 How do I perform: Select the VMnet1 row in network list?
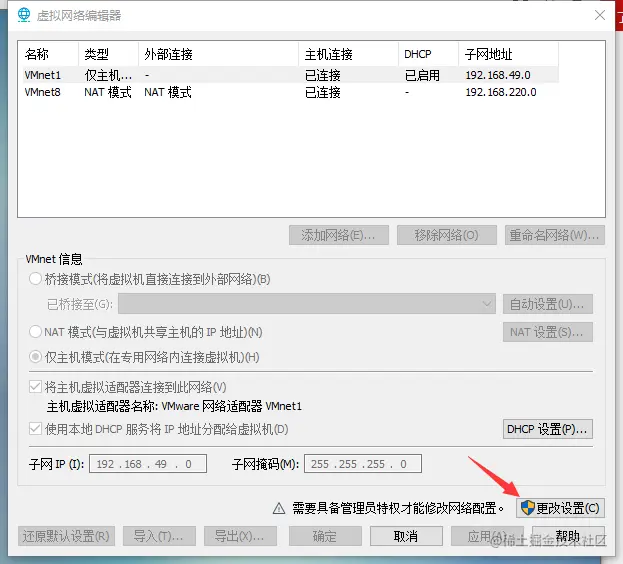point(290,75)
